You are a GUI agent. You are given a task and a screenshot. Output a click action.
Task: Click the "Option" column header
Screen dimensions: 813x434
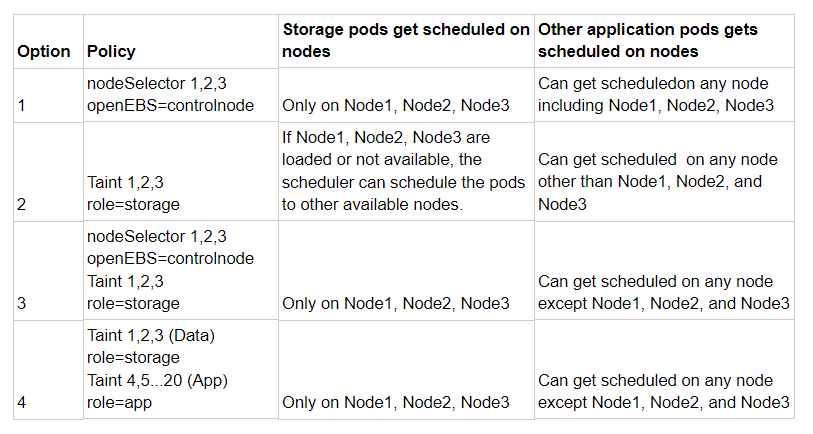coord(44,51)
